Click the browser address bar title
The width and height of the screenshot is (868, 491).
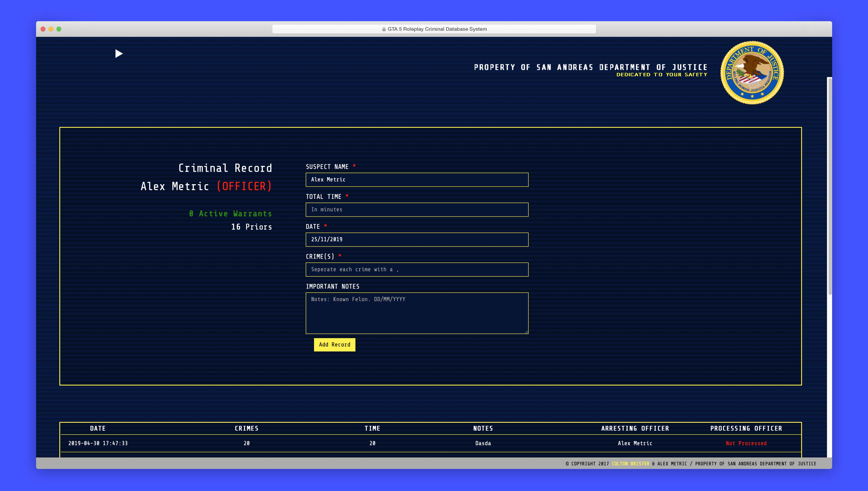[437, 29]
